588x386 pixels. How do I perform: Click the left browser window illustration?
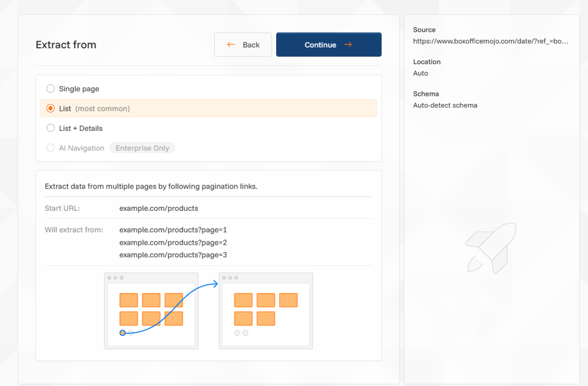pos(151,311)
